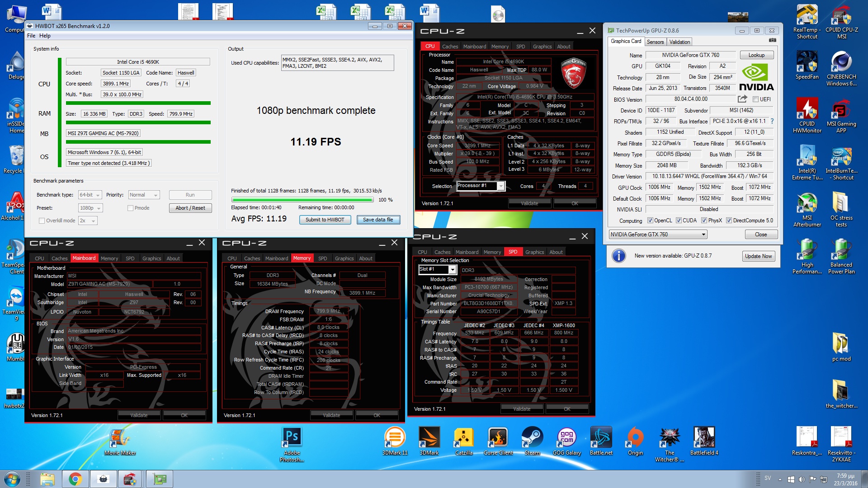This screenshot has height=488, width=868.
Task: Switch to the Validation tab in GPU-Z
Action: 679,42
